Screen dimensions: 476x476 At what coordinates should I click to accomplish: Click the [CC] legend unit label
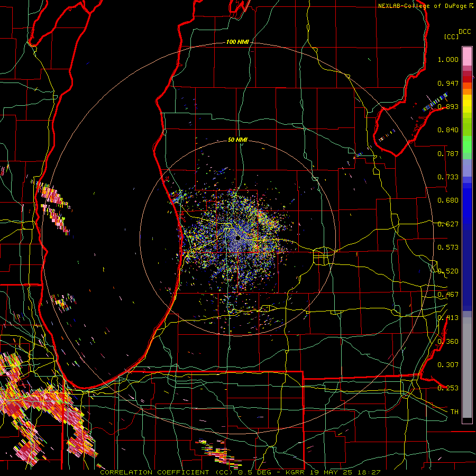click(x=452, y=37)
